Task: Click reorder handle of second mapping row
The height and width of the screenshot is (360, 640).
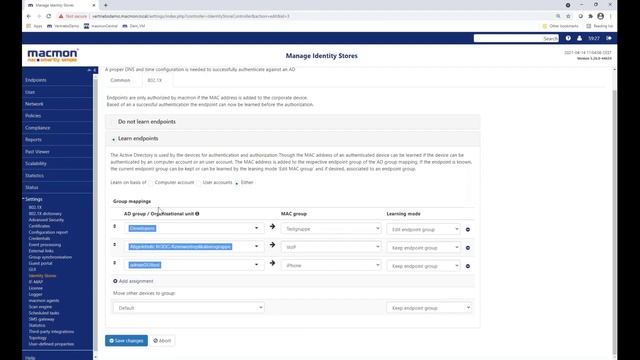Action: point(115,244)
